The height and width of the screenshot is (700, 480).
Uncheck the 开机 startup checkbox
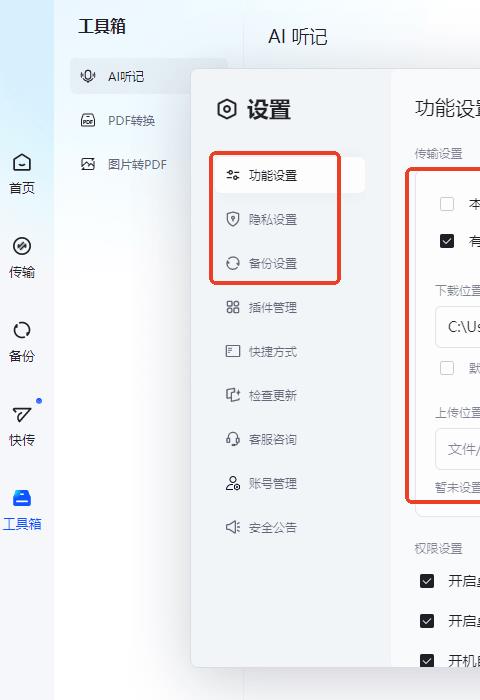click(427, 660)
